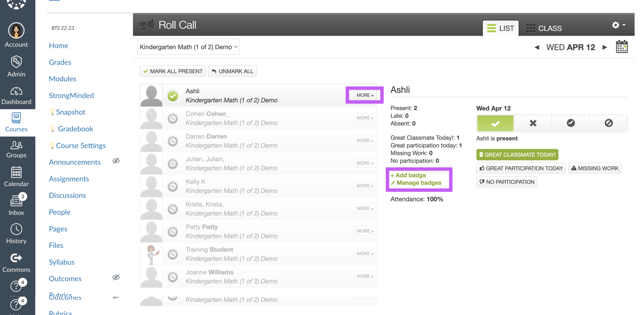Open Modules in course navigation

[x=63, y=79]
